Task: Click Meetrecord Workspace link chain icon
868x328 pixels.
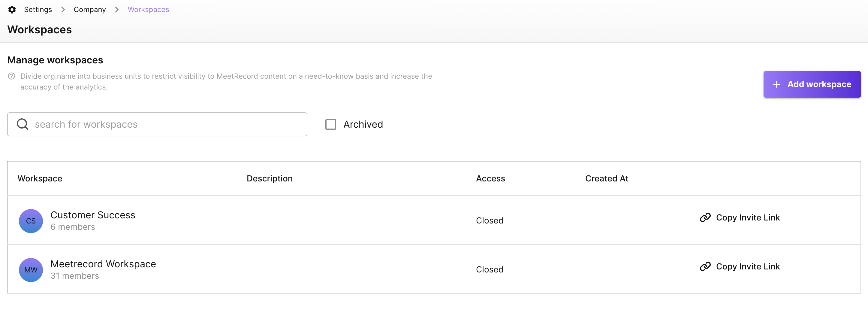Action: click(705, 266)
